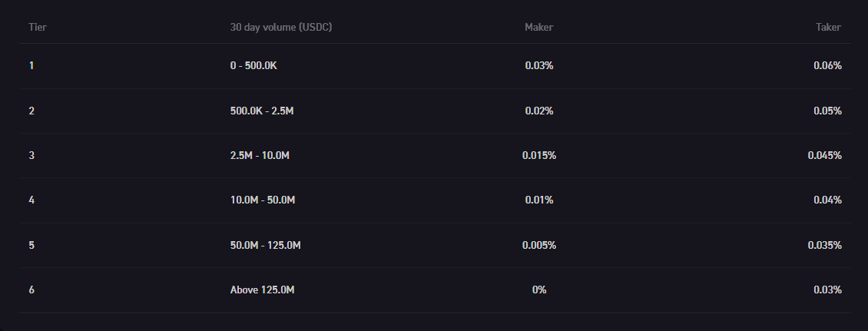Click the Taker column header
The width and height of the screenshot is (868, 331).
coord(828,27)
